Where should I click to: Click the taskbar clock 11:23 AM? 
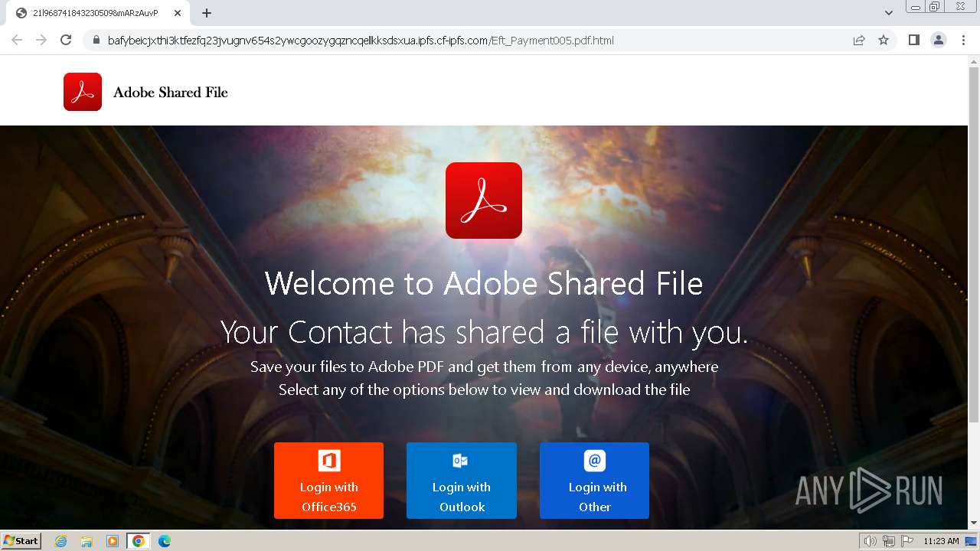(x=941, y=541)
